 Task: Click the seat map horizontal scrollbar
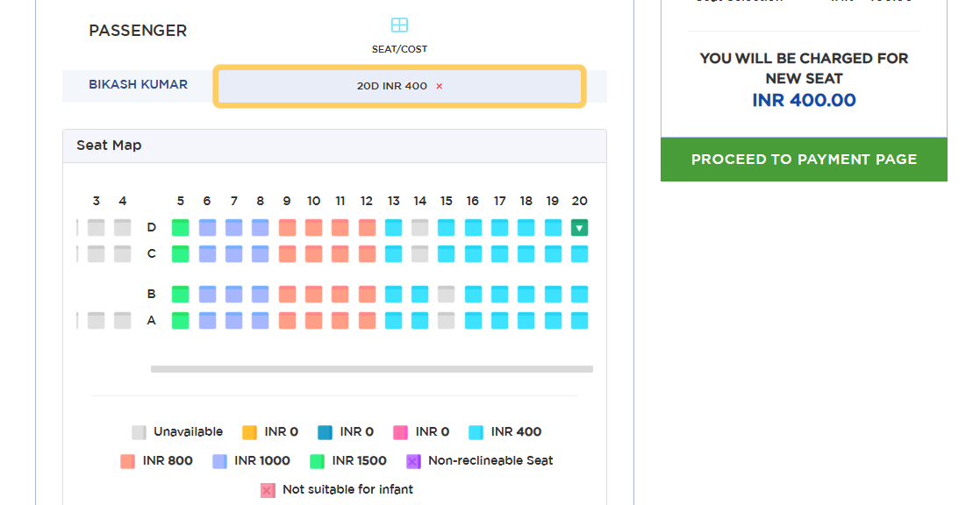(371, 369)
